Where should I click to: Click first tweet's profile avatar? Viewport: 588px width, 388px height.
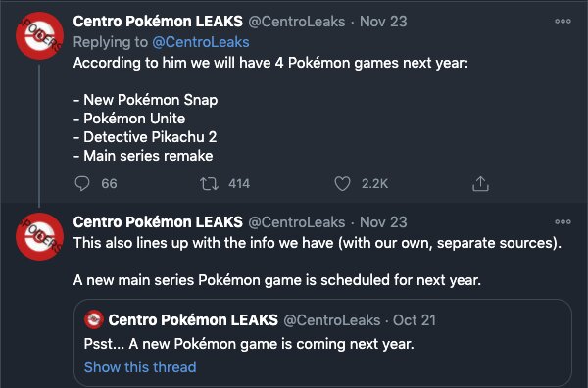[x=39, y=36]
